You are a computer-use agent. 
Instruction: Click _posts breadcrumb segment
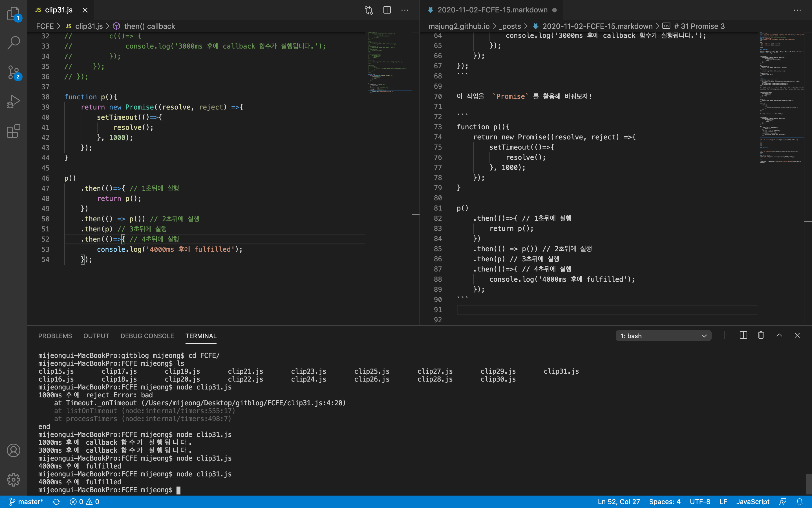(x=510, y=26)
